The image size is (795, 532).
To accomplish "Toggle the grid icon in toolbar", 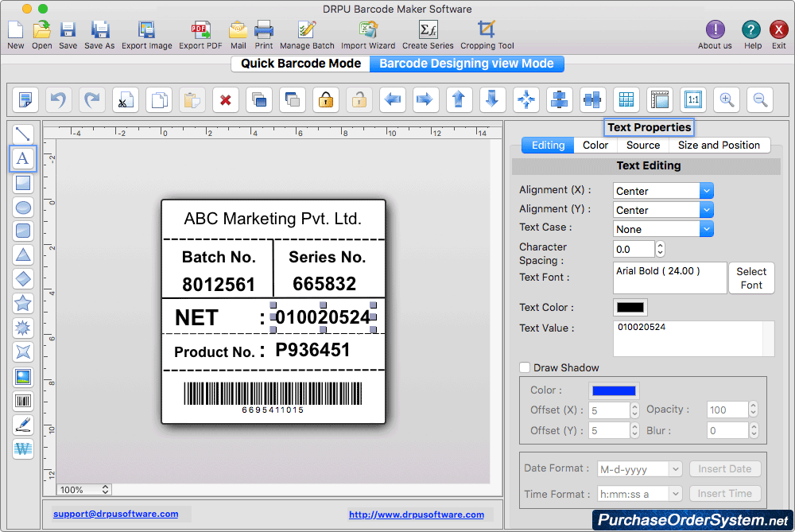I will (x=626, y=99).
